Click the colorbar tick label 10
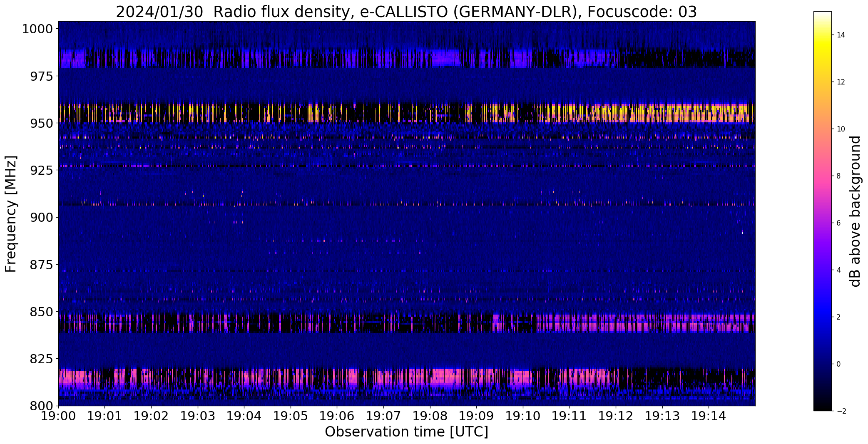This screenshot has height=444, width=868. coord(841,129)
